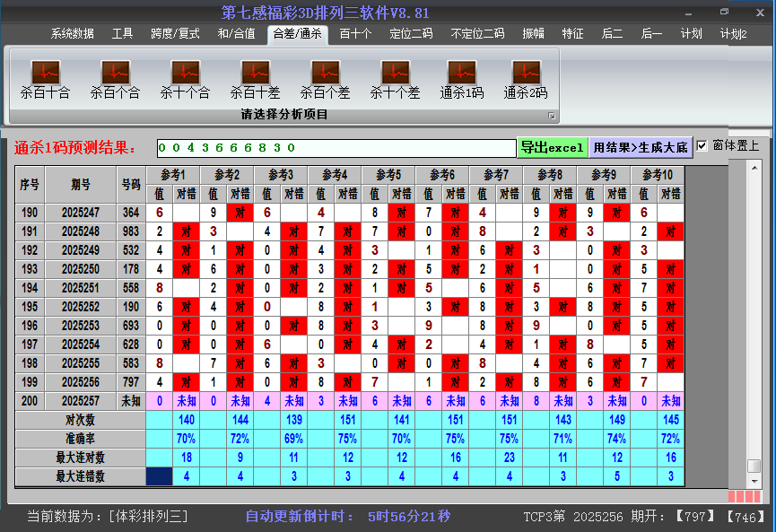
Task: Click the 导出excel button
Action: pos(553,147)
